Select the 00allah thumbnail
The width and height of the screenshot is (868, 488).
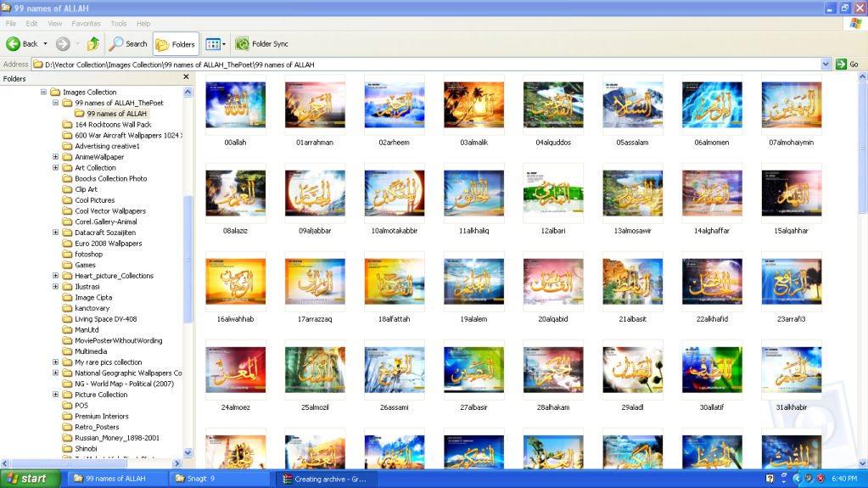(235, 104)
